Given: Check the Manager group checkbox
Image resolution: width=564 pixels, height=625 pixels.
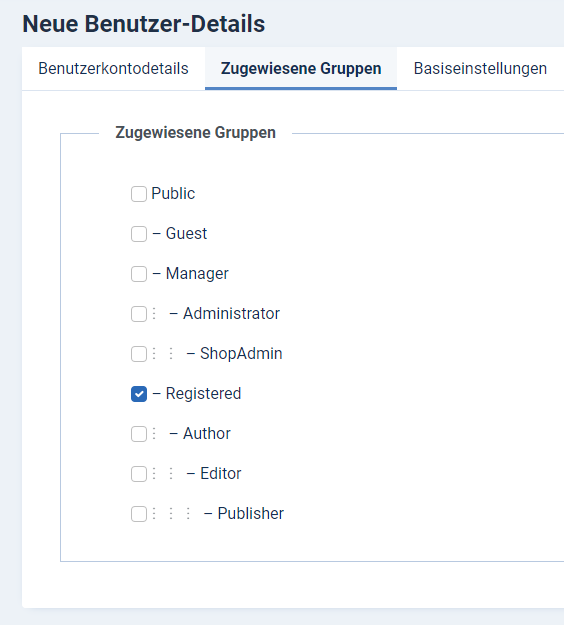Looking at the screenshot, I should pos(139,274).
